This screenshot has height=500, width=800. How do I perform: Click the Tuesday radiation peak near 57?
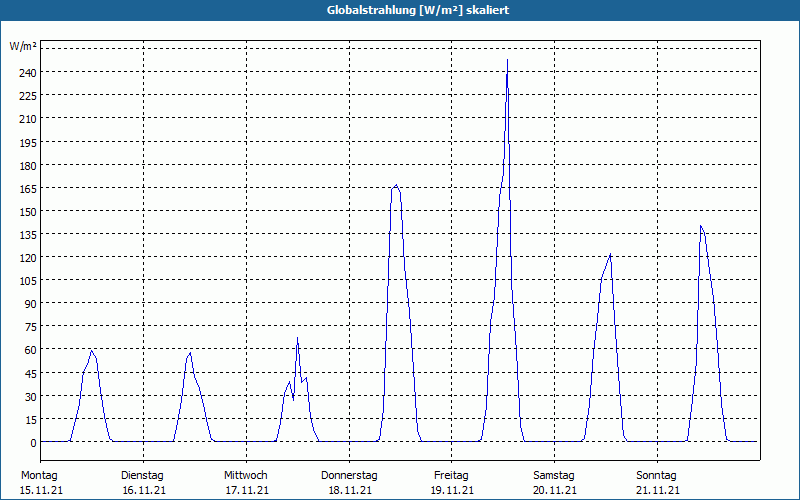(x=190, y=354)
